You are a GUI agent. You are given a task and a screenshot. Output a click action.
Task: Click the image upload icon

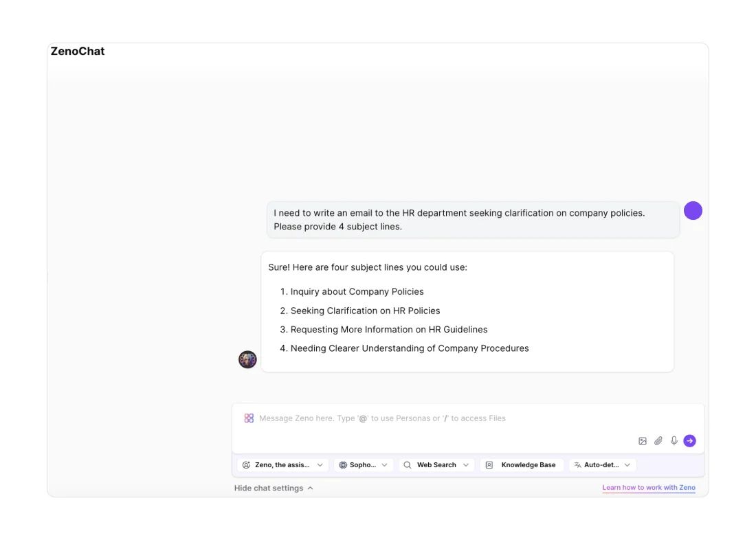pos(643,441)
